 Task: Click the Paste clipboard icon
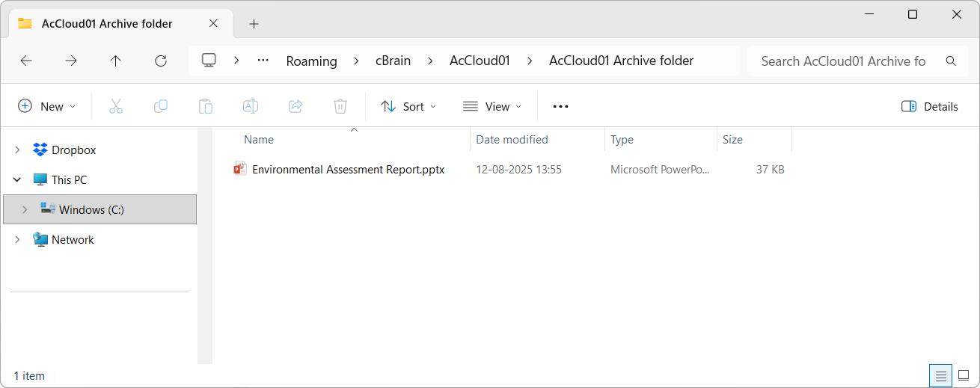coord(206,106)
